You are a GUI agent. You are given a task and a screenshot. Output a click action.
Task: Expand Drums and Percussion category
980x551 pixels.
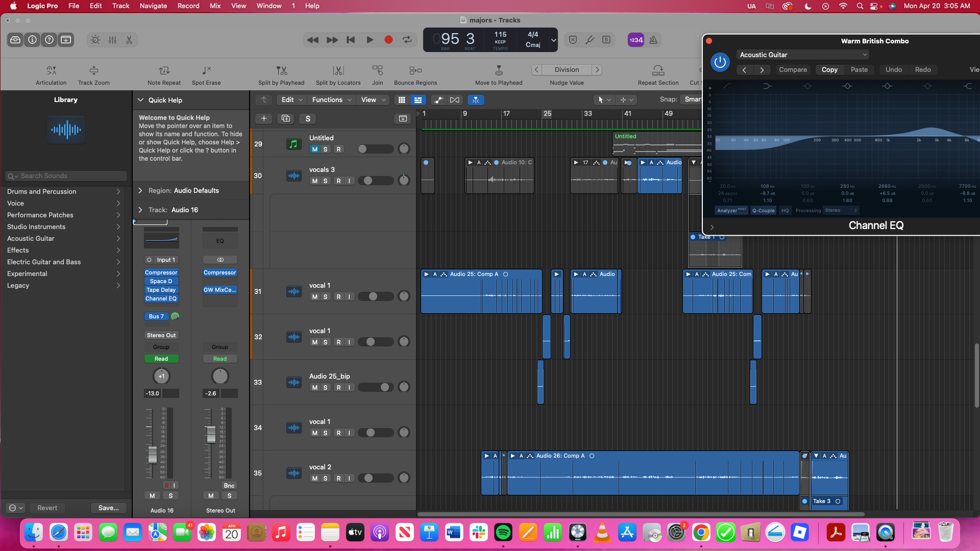(64, 192)
